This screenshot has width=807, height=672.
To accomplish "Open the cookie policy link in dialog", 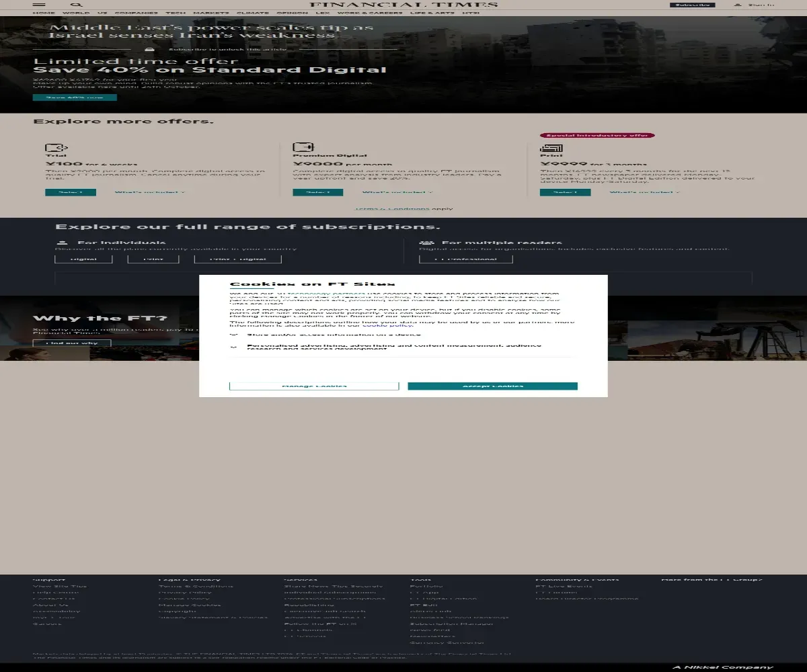I will 387,325.
